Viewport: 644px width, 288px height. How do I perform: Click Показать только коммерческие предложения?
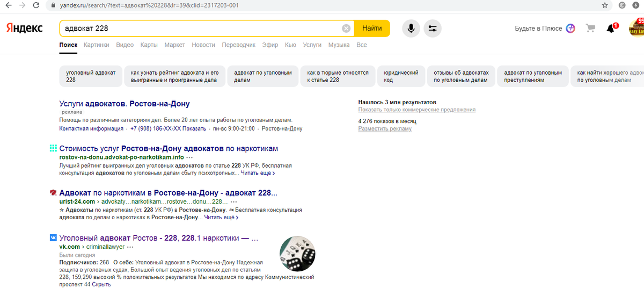pos(417,110)
